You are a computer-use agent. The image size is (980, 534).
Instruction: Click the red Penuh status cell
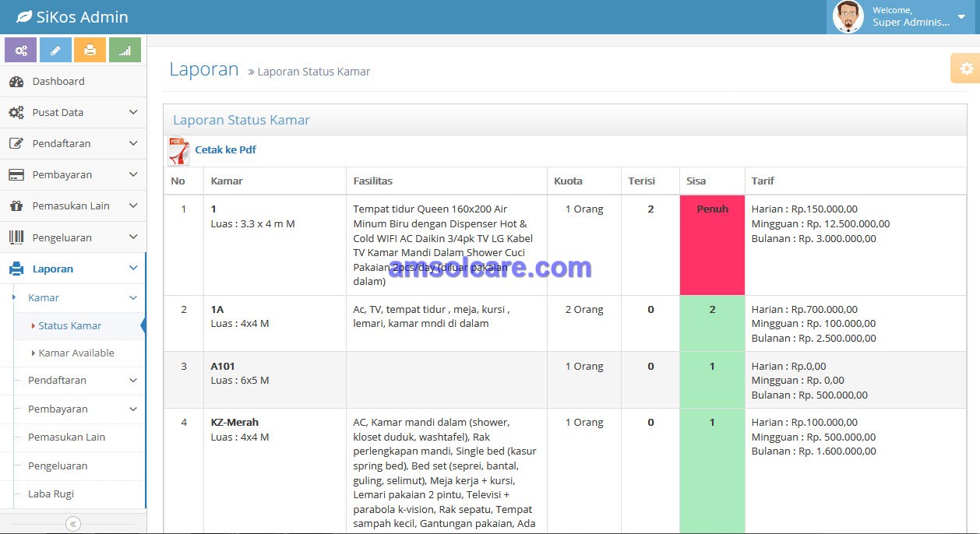pyautogui.click(x=712, y=245)
